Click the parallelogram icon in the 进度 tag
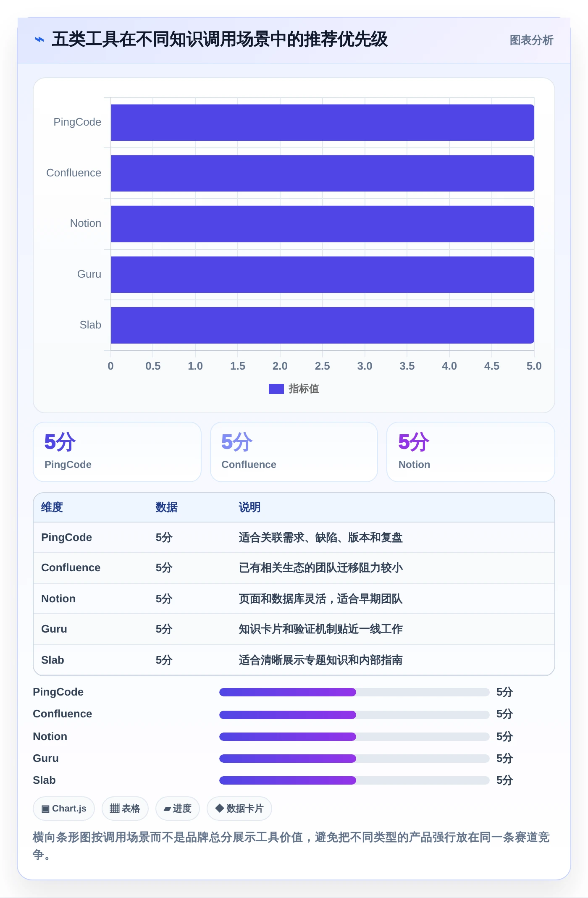 [x=167, y=809]
